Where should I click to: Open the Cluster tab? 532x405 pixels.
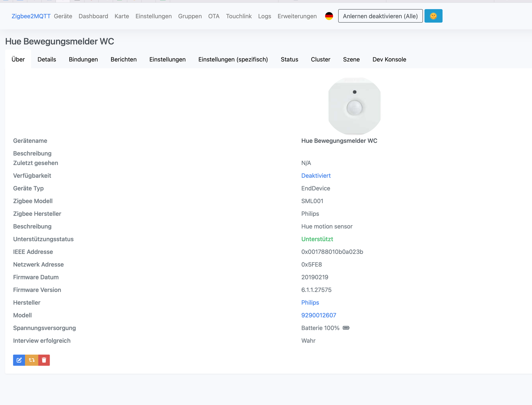click(x=320, y=59)
